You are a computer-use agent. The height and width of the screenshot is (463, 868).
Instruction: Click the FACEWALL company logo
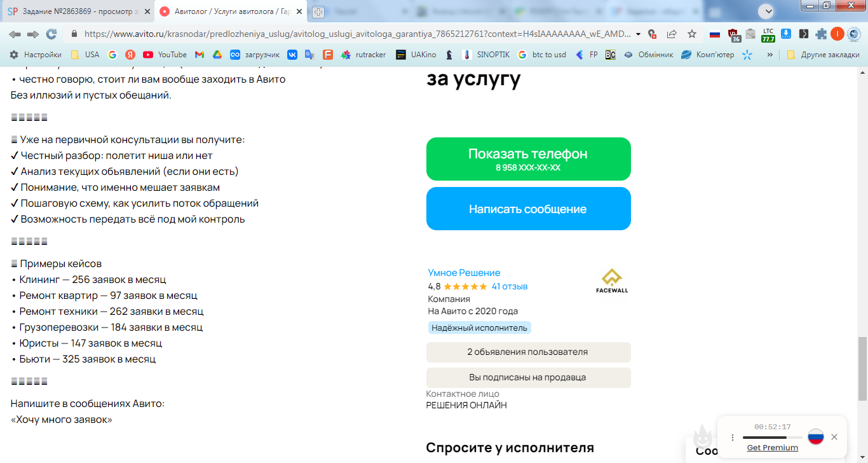[612, 280]
